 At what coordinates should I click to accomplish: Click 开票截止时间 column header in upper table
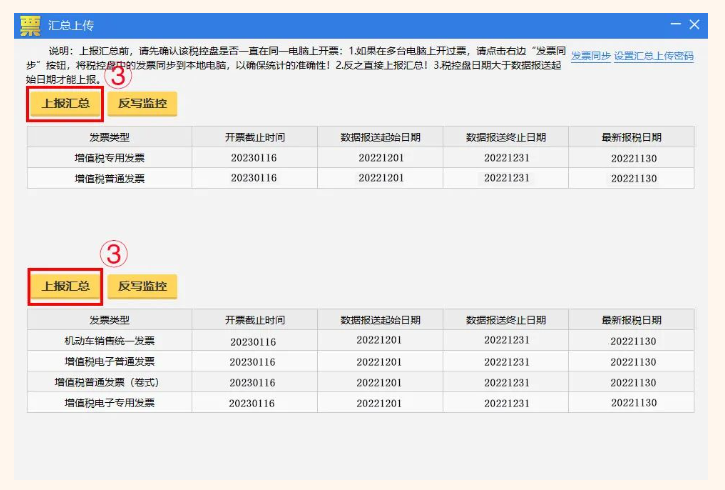254,137
